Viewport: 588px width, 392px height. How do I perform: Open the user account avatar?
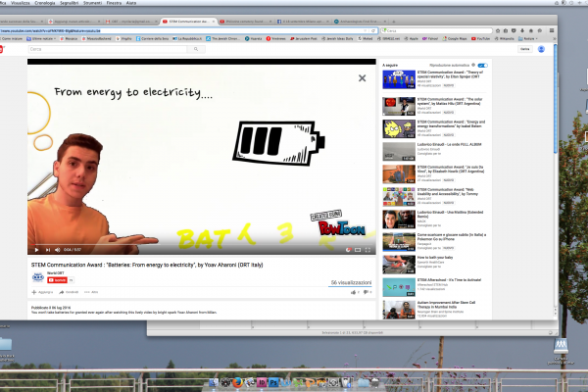click(541, 49)
